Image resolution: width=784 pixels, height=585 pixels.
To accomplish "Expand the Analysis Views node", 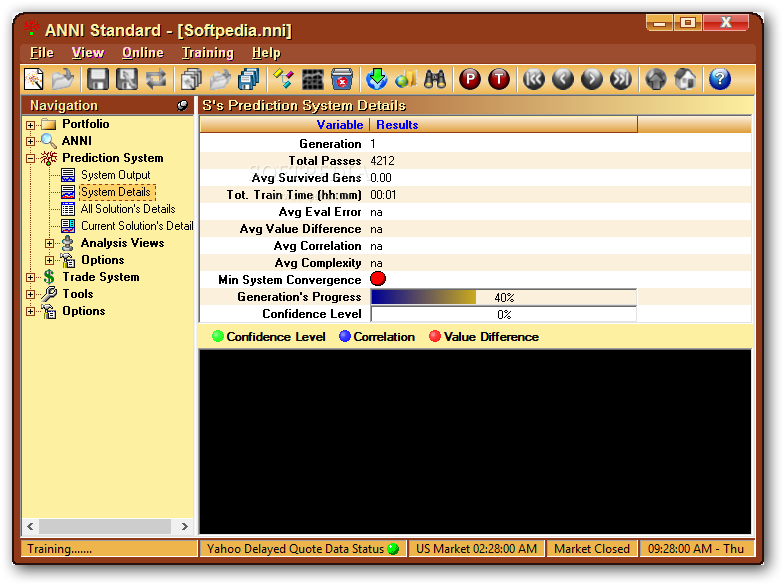I will click(x=50, y=244).
